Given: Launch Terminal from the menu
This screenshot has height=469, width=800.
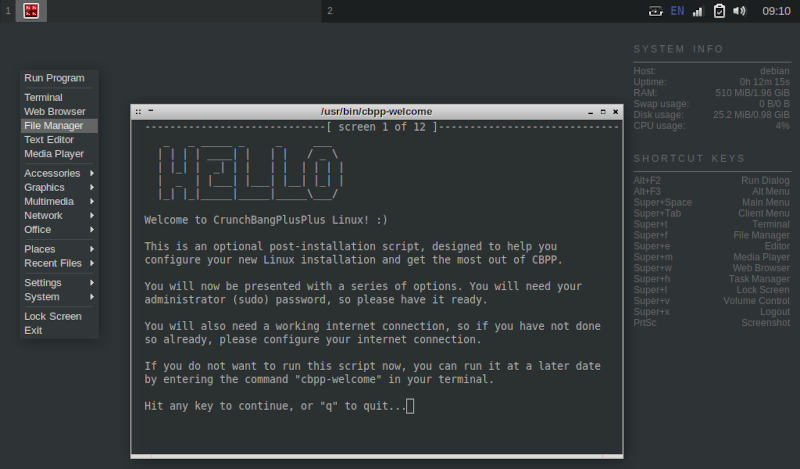Looking at the screenshot, I should (x=59, y=97).
